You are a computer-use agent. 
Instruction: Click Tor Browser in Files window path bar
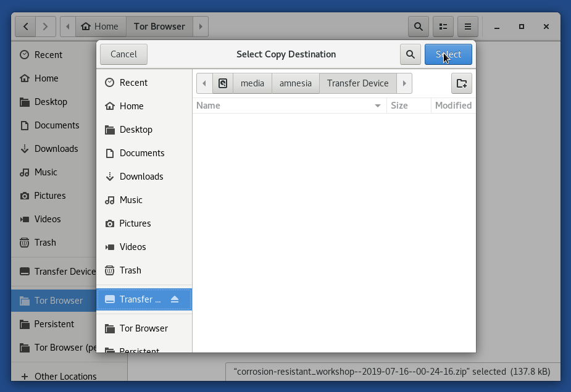[159, 27]
